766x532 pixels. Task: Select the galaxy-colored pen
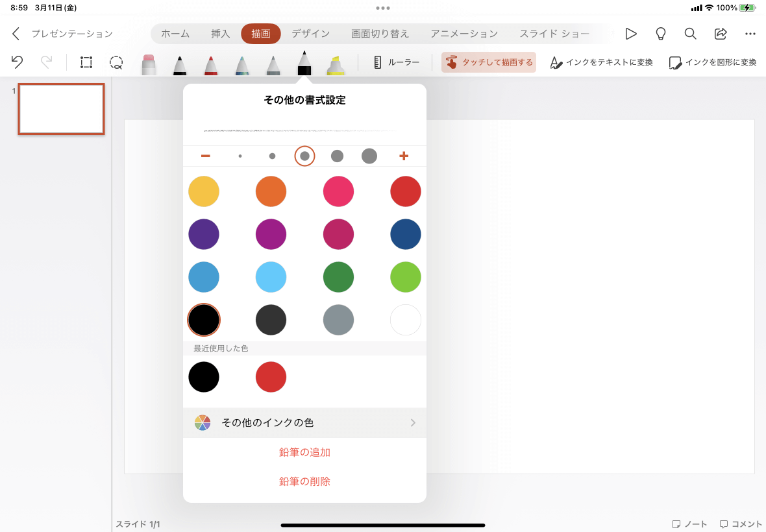(242, 65)
